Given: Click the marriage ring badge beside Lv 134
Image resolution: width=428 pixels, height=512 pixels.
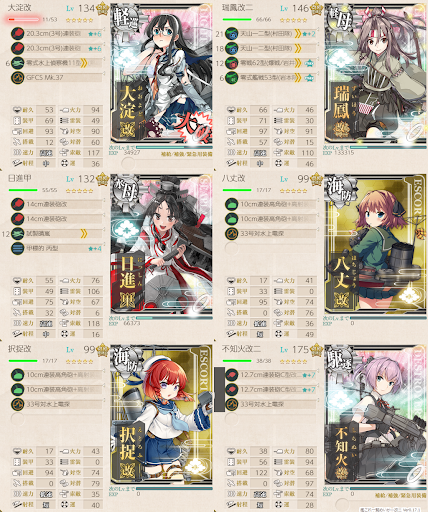Looking at the screenshot, I should 102,9.
